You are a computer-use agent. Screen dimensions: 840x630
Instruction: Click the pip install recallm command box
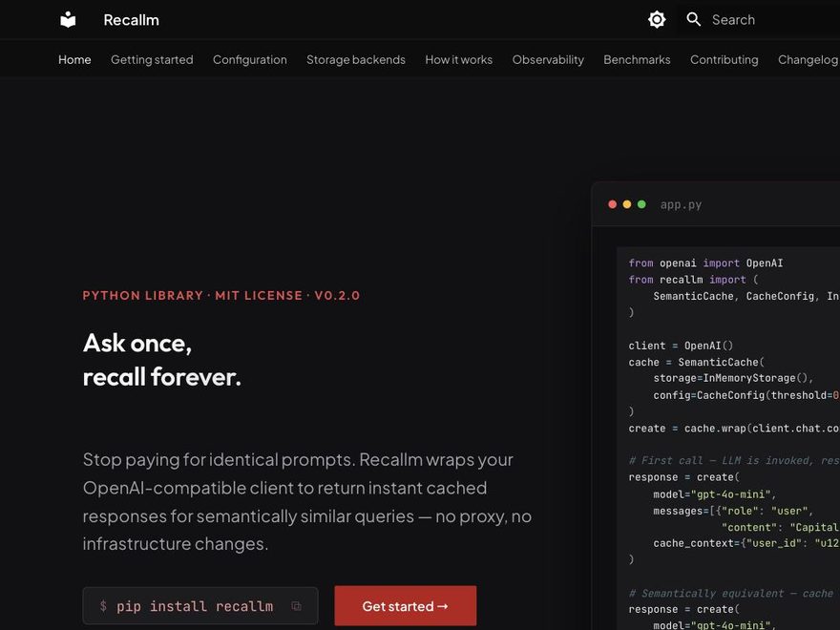pyautogui.click(x=200, y=606)
